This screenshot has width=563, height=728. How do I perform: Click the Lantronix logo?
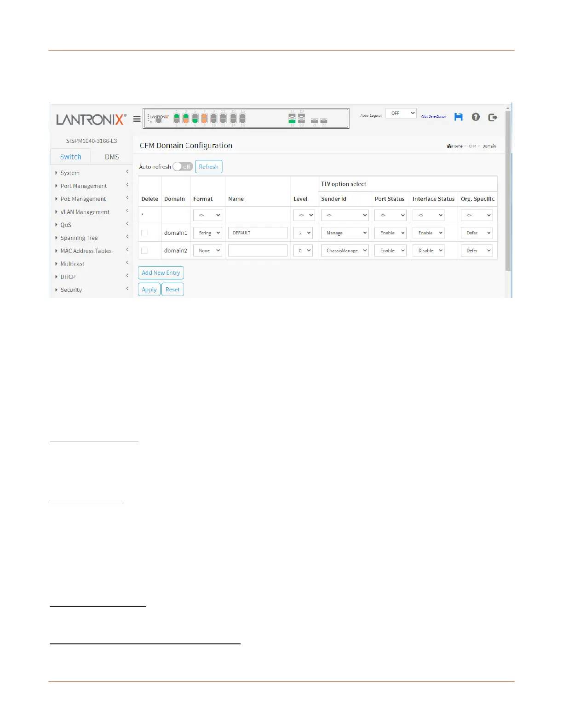coord(91,119)
